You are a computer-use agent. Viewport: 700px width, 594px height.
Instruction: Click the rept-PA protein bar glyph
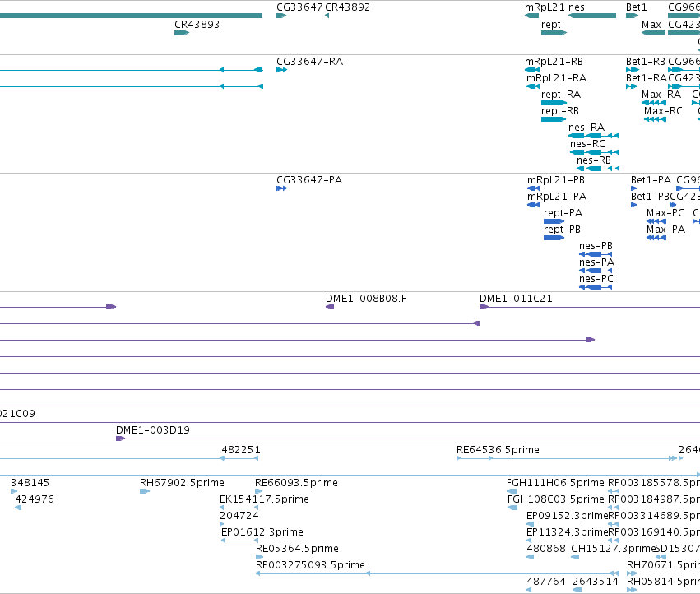[x=554, y=221]
